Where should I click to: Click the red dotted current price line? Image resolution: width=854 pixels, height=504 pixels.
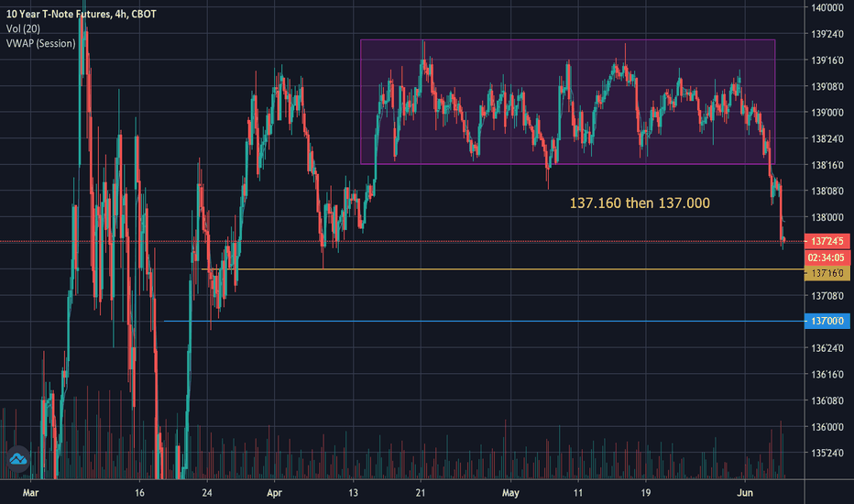[x=402, y=241]
